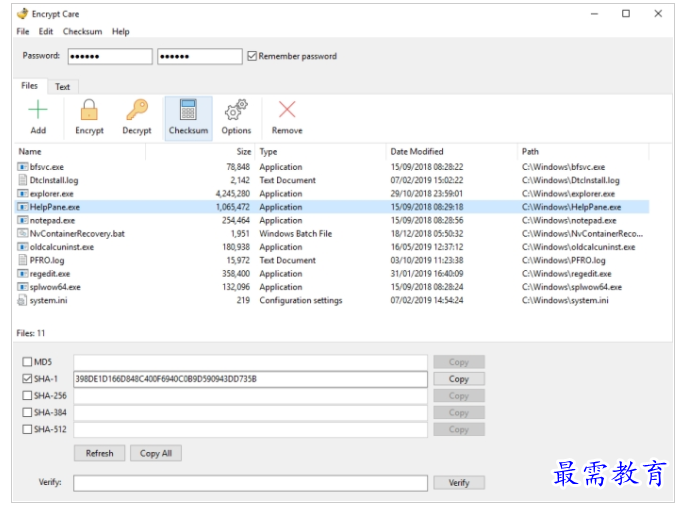Select the notepad.exe file name
This screenshot has width=675, height=505.
(x=52, y=220)
